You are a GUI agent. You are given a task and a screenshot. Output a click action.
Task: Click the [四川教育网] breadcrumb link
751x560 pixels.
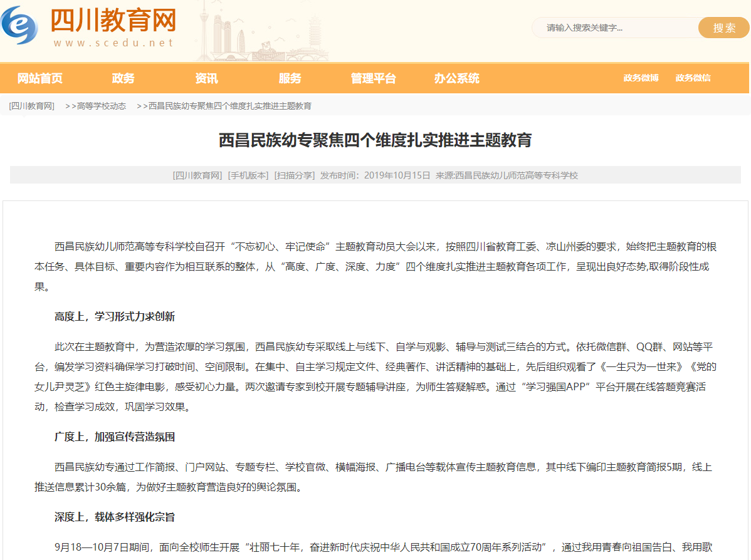[x=31, y=106]
